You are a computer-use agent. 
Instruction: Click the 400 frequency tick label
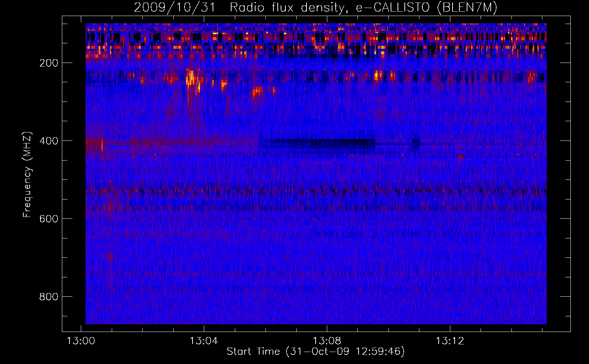pos(49,141)
